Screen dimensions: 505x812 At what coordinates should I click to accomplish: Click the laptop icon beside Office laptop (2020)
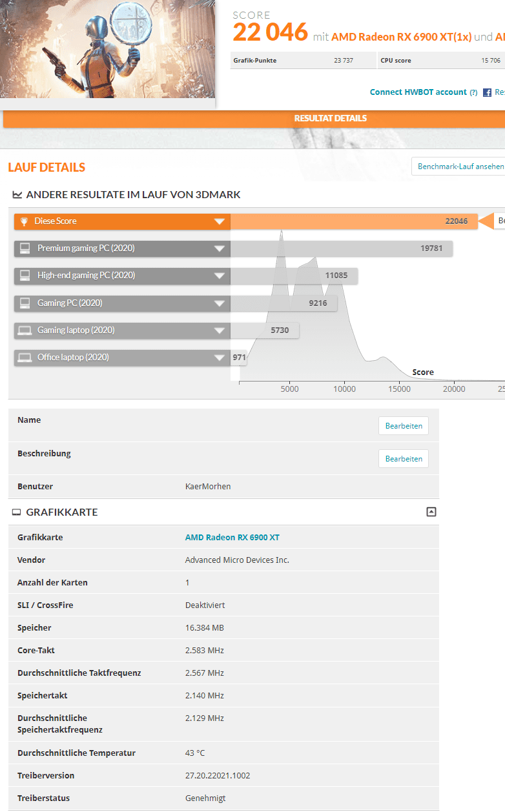[x=25, y=358]
